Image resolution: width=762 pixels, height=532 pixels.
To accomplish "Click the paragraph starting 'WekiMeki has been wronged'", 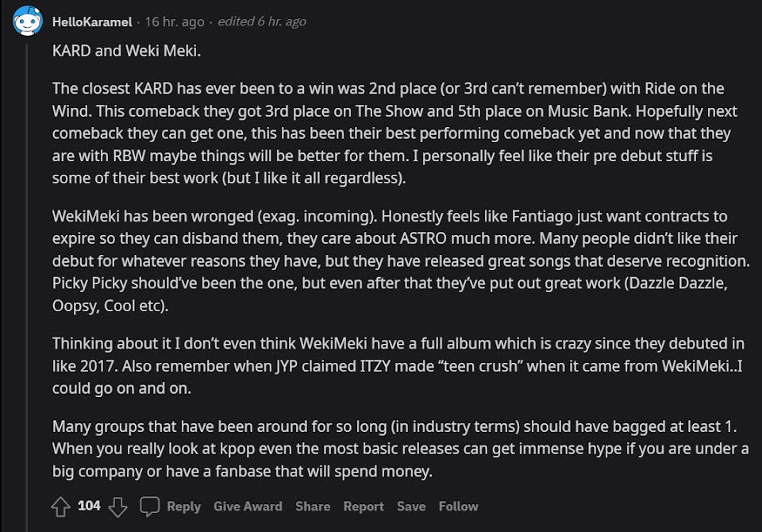I will coord(401,261).
